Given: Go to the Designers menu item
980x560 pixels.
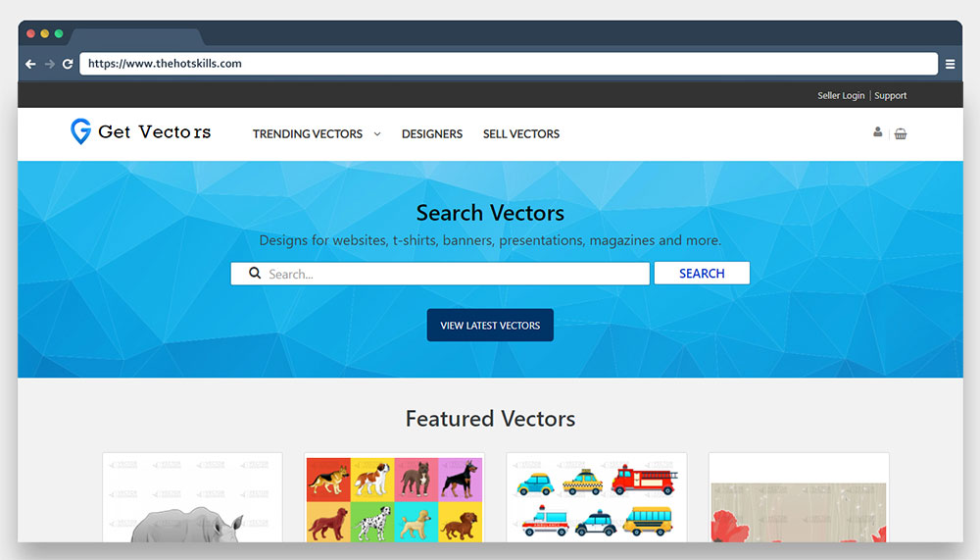Looking at the screenshot, I should click(x=432, y=134).
